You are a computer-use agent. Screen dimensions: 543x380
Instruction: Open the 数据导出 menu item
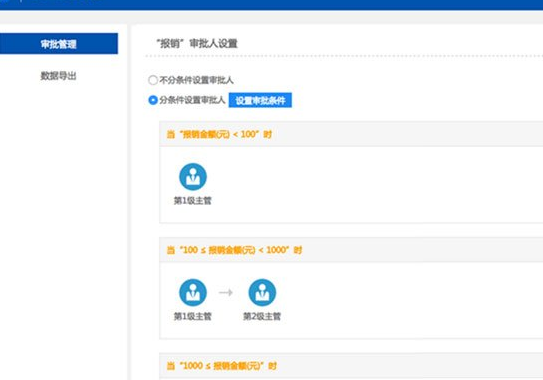point(59,76)
